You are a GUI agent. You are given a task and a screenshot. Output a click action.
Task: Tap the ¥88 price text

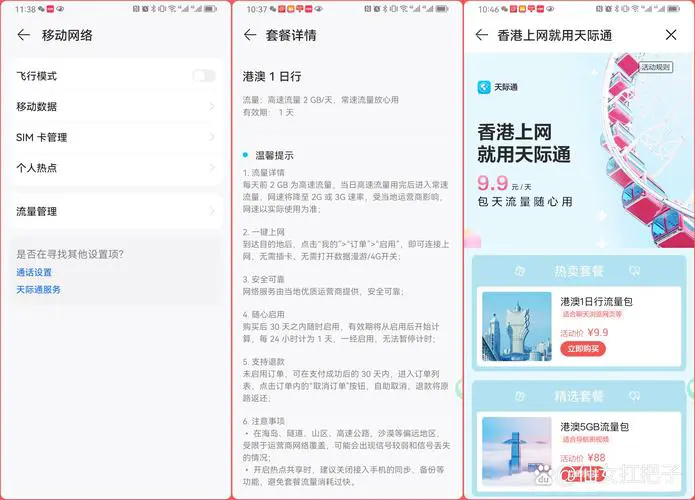597,457
